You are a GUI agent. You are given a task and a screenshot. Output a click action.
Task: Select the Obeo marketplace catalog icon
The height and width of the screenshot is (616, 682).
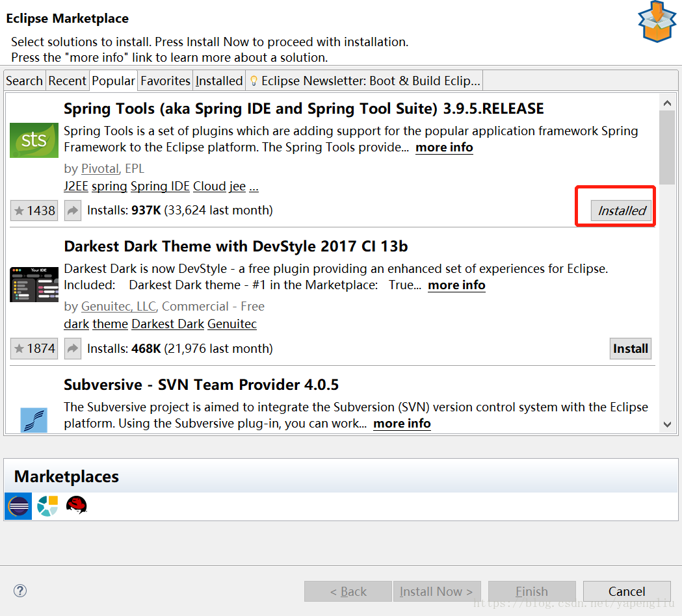click(47, 506)
